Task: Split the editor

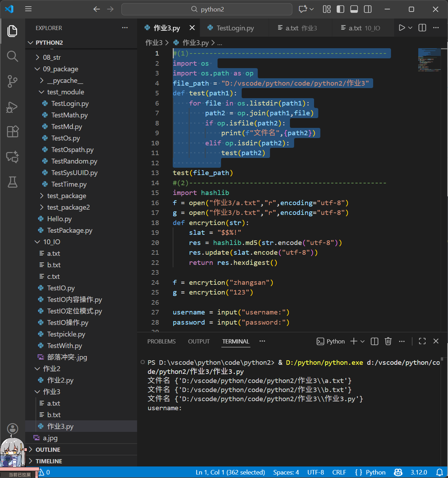Action: point(422,28)
